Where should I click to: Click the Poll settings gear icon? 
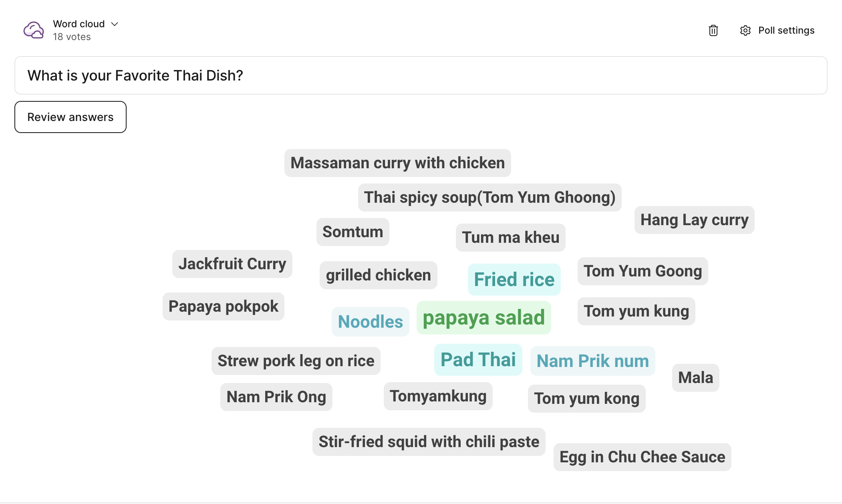(745, 30)
